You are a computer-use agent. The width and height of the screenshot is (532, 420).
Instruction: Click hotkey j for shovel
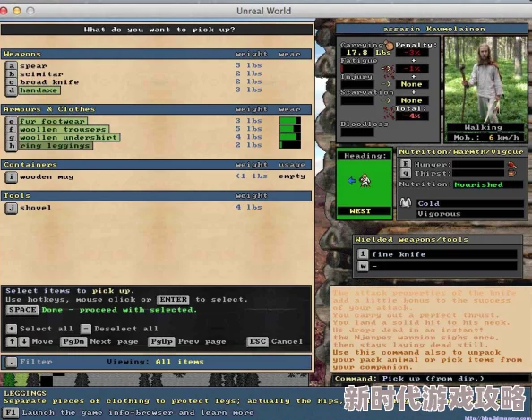tap(12, 208)
